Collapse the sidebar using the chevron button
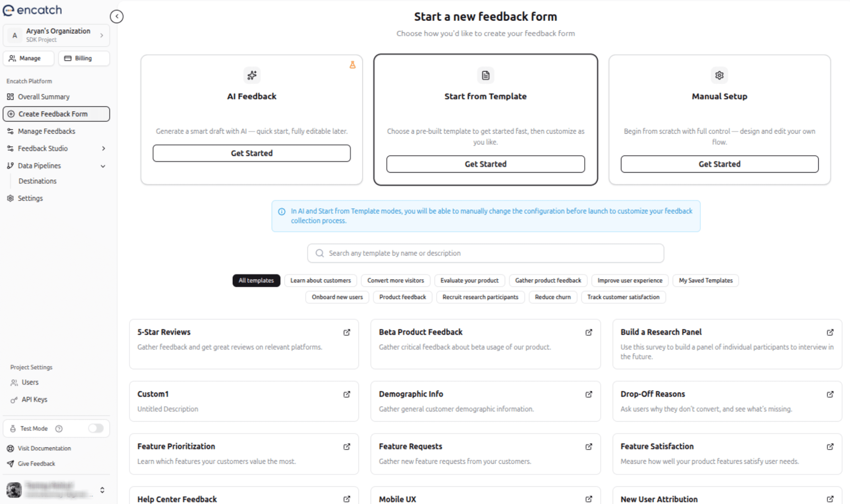Screen dimensions: 850x504 (117, 16)
